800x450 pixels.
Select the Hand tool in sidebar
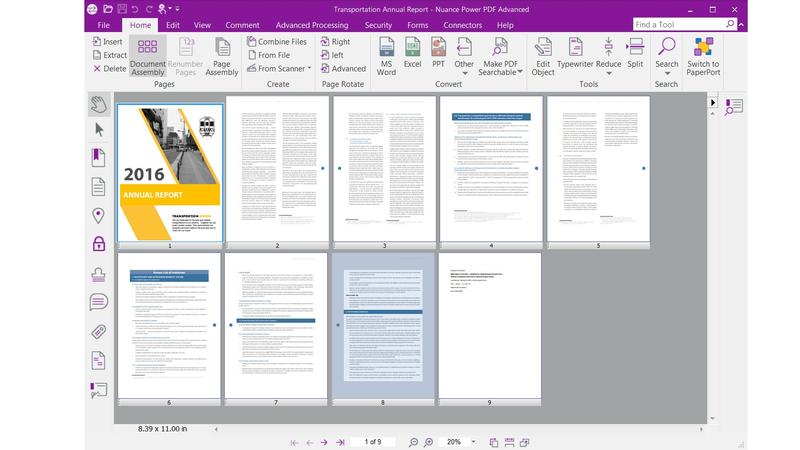(x=99, y=104)
